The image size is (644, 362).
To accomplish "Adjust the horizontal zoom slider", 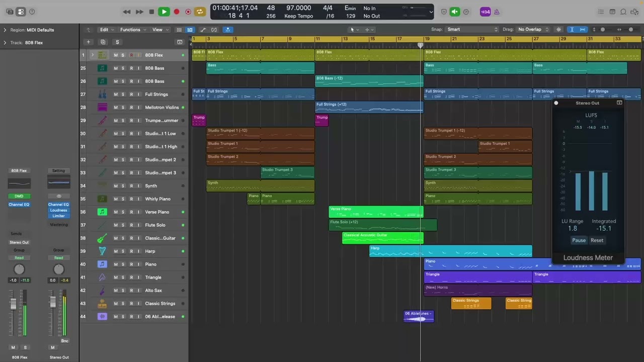I will 631,30.
